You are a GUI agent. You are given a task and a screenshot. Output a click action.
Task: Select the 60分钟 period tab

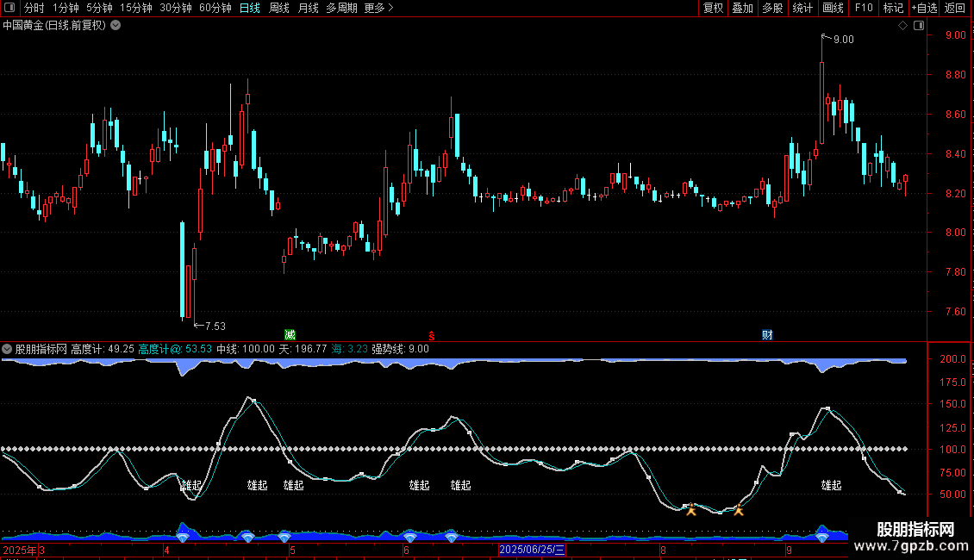pos(215,8)
